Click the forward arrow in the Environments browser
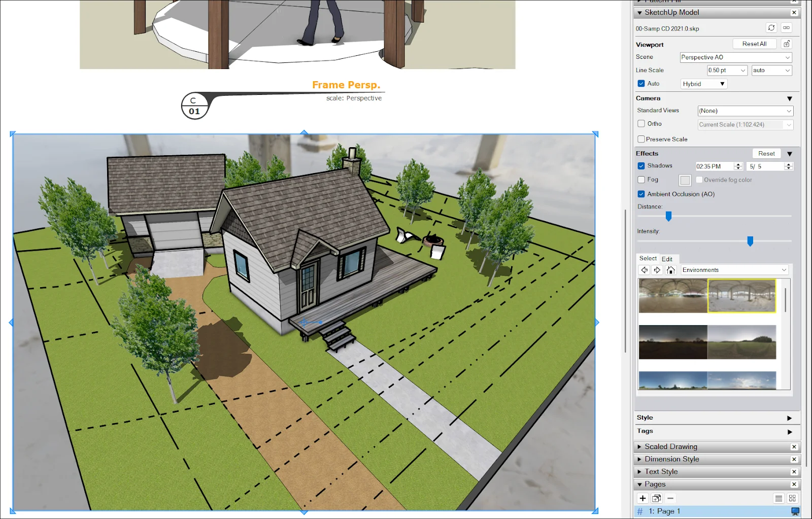Image resolution: width=812 pixels, height=519 pixels. (657, 269)
